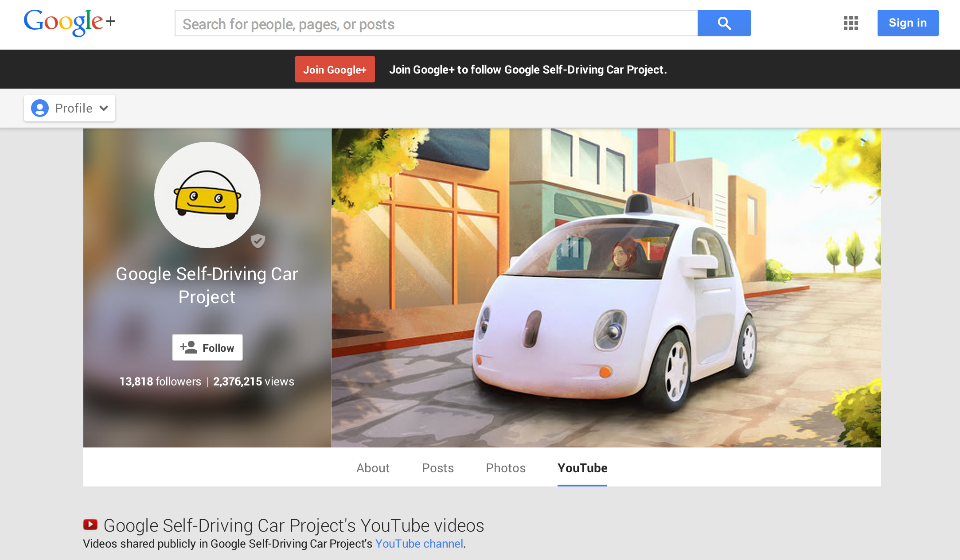The width and height of the screenshot is (960, 560).
Task: Click the verified badge shield icon
Action: pos(258,241)
